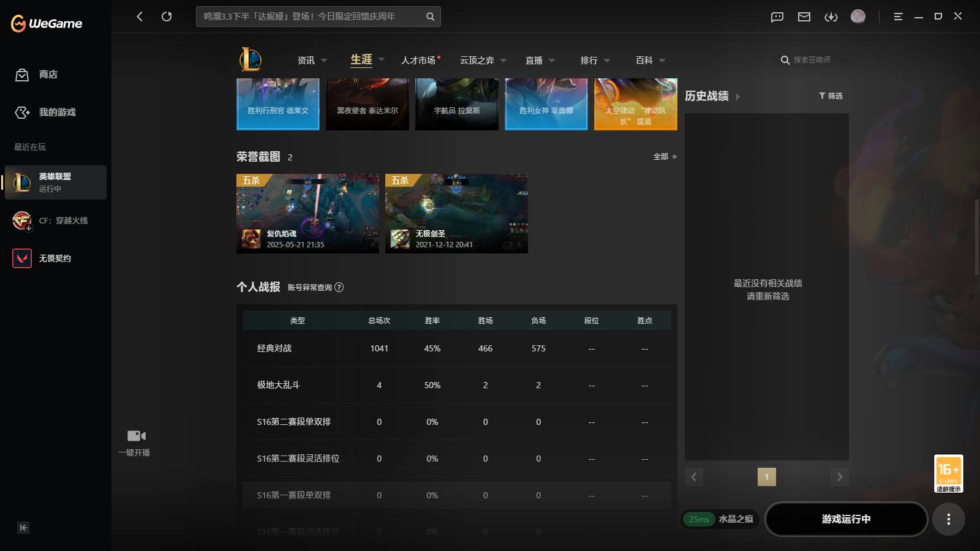This screenshot has width=980, height=551.
Task: Collapse the sidebar with bottom-left arrow icon
Action: click(x=23, y=528)
